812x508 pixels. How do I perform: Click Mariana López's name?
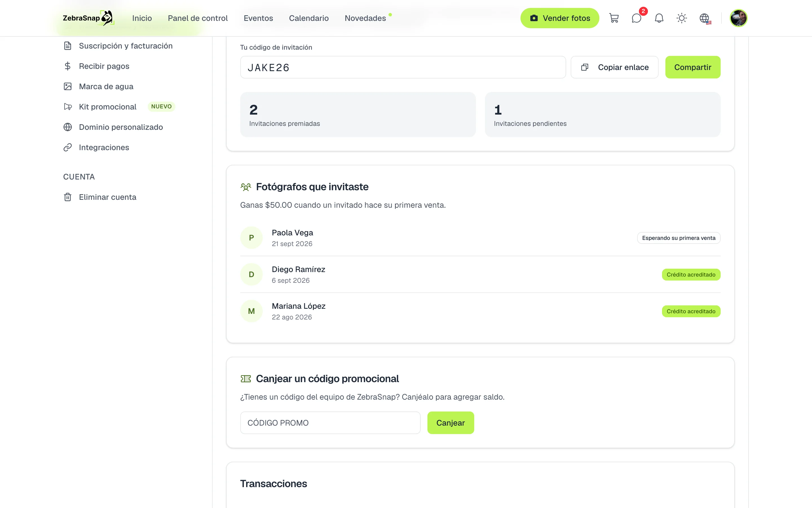[298, 306]
